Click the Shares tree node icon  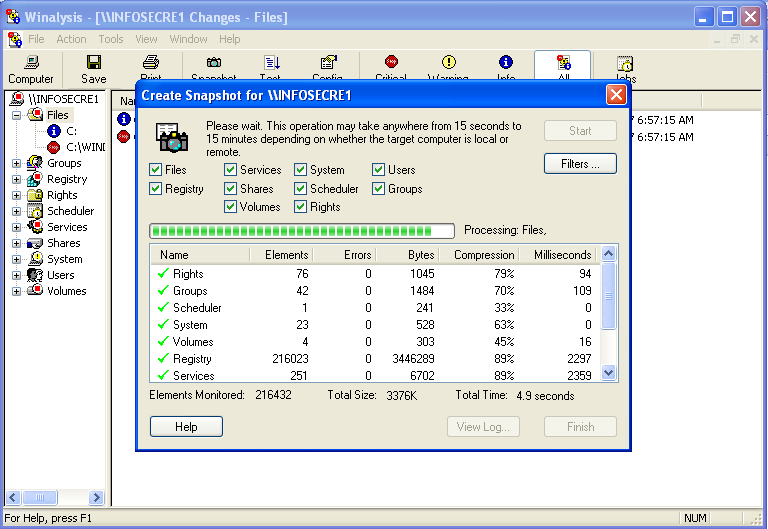[35, 243]
